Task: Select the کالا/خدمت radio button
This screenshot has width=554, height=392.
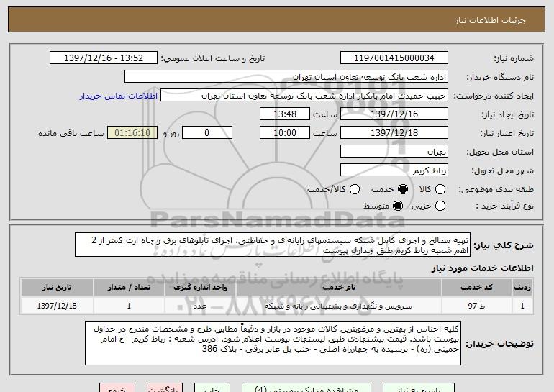Action: click(x=355, y=189)
